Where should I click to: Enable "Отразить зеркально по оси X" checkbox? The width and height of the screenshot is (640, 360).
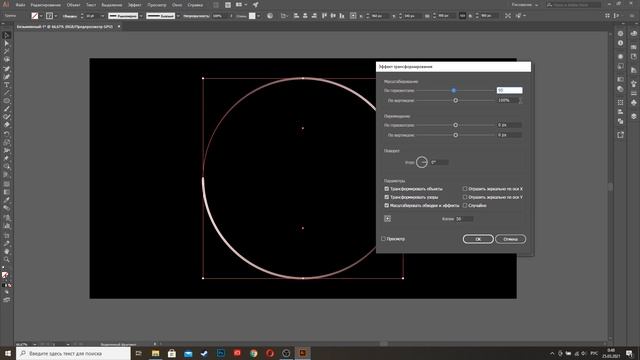pyautogui.click(x=464, y=189)
